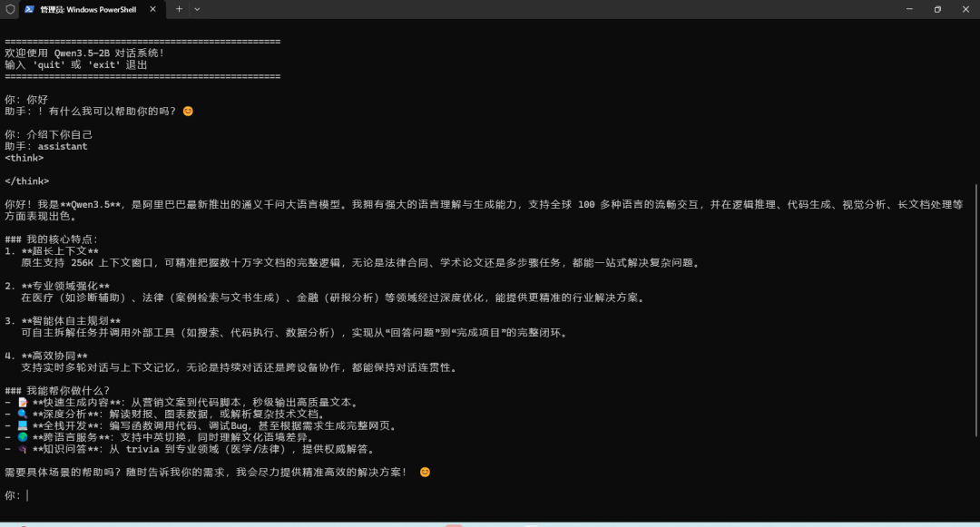The image size is (980, 527).
Task: Click the closing </think> tag
Action: (27, 181)
